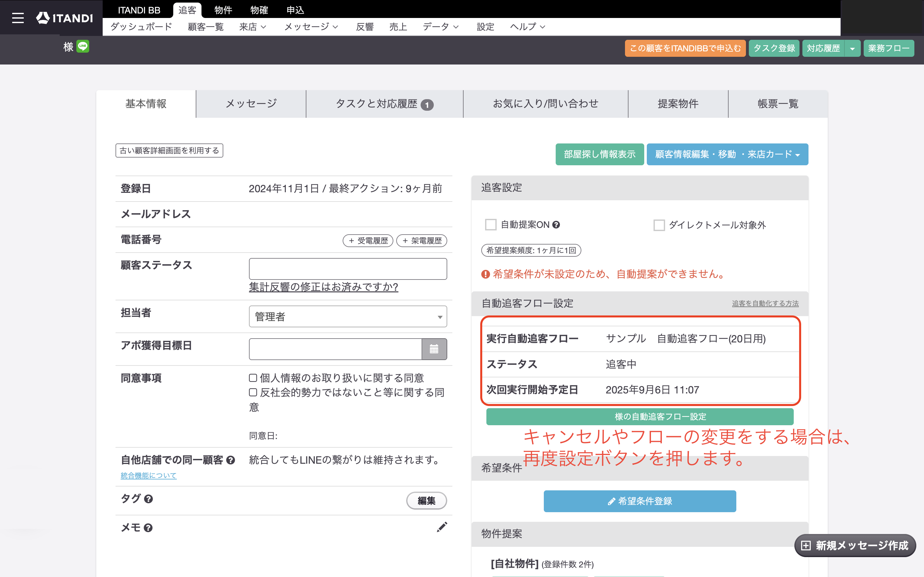Toggle the 自動提案ON checkbox

491,225
